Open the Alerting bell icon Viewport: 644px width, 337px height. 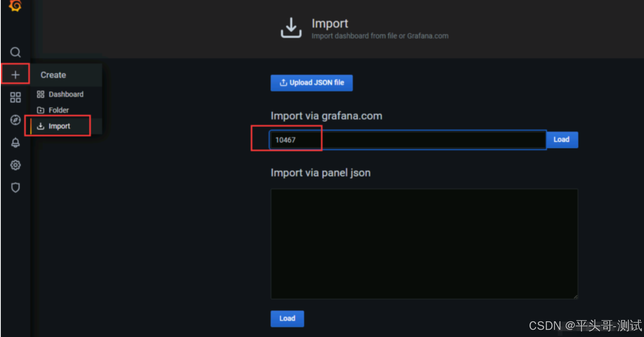(x=15, y=142)
